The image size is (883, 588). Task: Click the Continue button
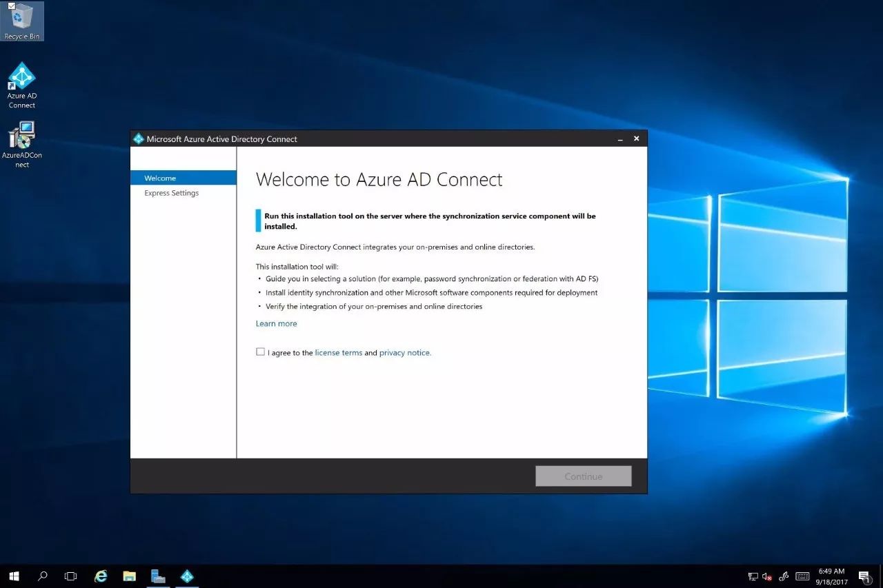(x=584, y=476)
